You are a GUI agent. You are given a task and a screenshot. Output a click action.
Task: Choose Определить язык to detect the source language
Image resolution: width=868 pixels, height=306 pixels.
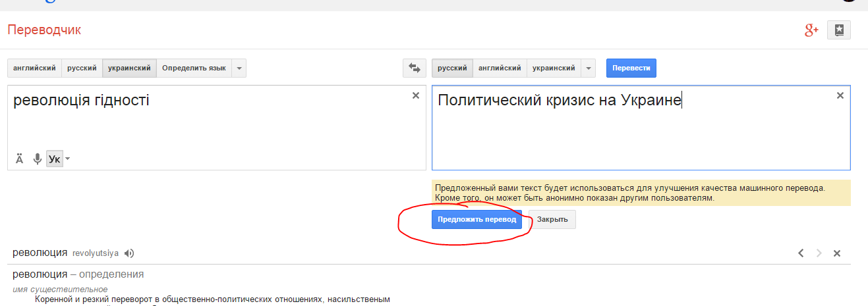194,68
